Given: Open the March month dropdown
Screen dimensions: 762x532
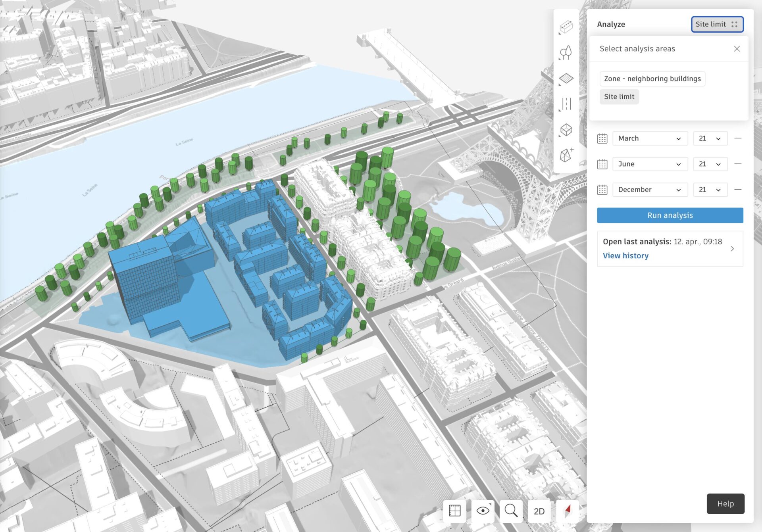Looking at the screenshot, I should pyautogui.click(x=650, y=138).
